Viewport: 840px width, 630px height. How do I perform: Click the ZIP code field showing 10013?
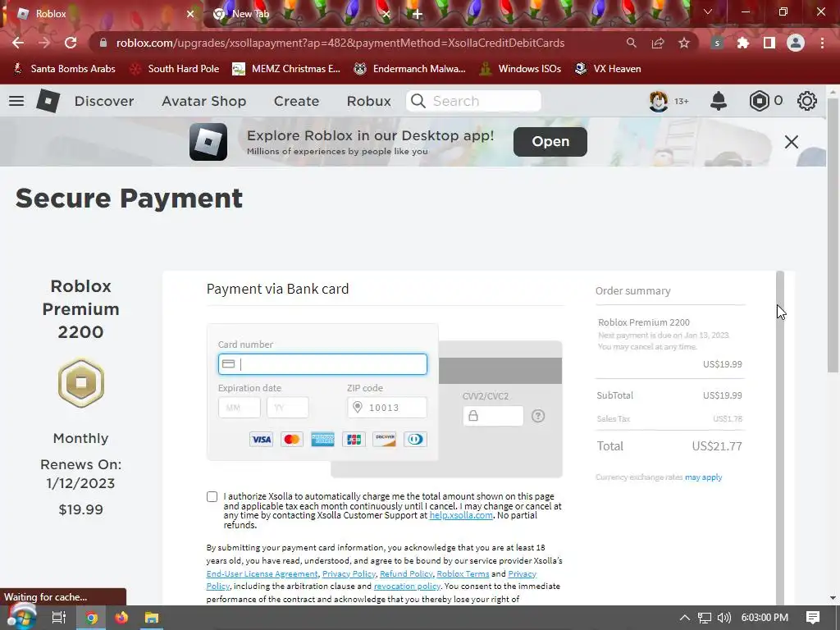pyautogui.click(x=387, y=408)
